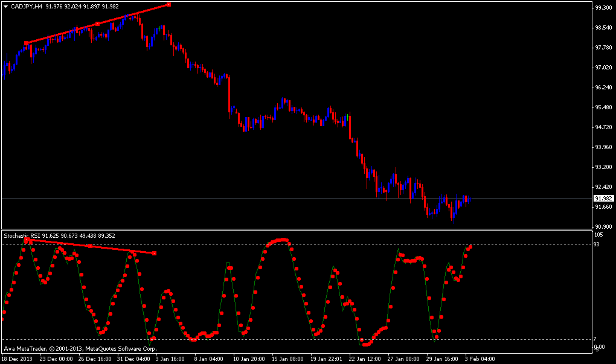
Task: Click the 105 level on indicator scale
Action: point(598,235)
